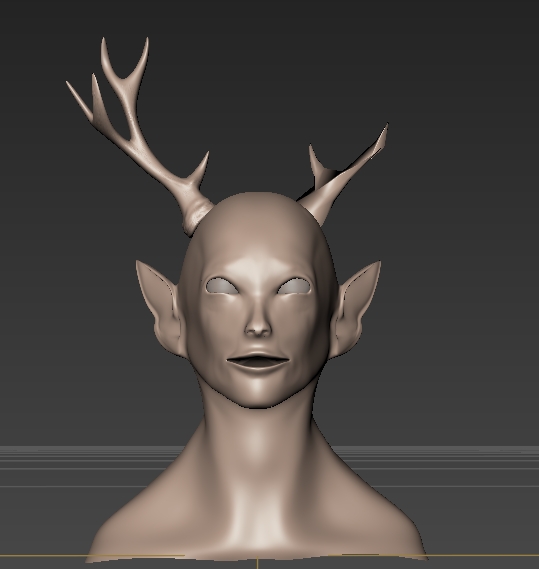Select the chin of the sculpted head
This screenshot has height=569, width=539.
(258, 394)
